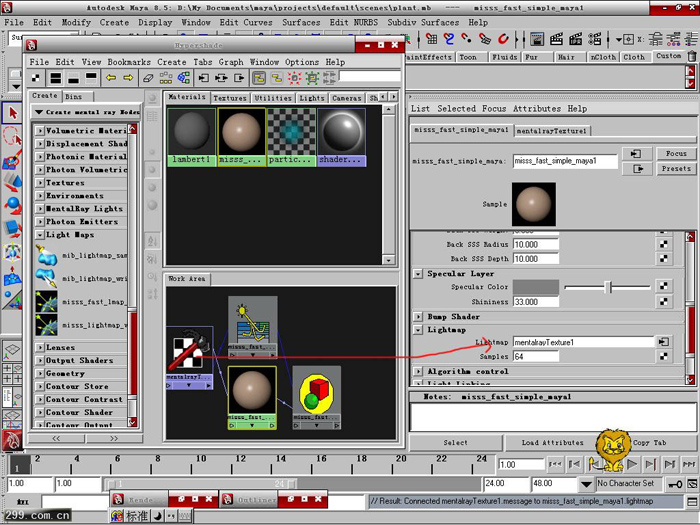Click the map button next to Lightmap field
This screenshot has width=700, height=525.
[664, 342]
